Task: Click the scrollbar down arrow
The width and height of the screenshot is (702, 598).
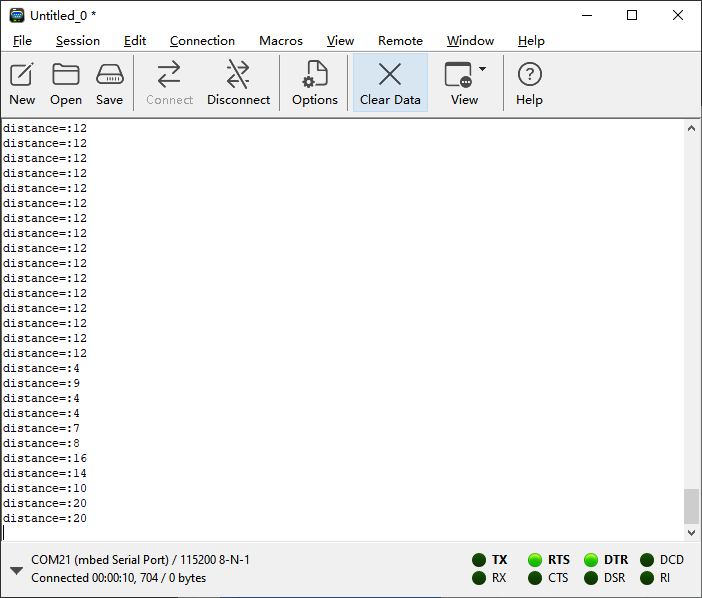Action: tap(691, 533)
